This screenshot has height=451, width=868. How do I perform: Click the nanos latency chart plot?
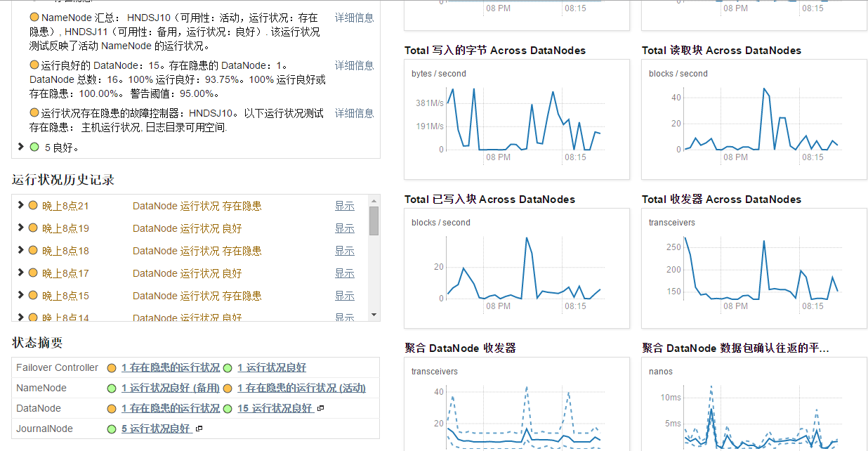(x=761, y=417)
